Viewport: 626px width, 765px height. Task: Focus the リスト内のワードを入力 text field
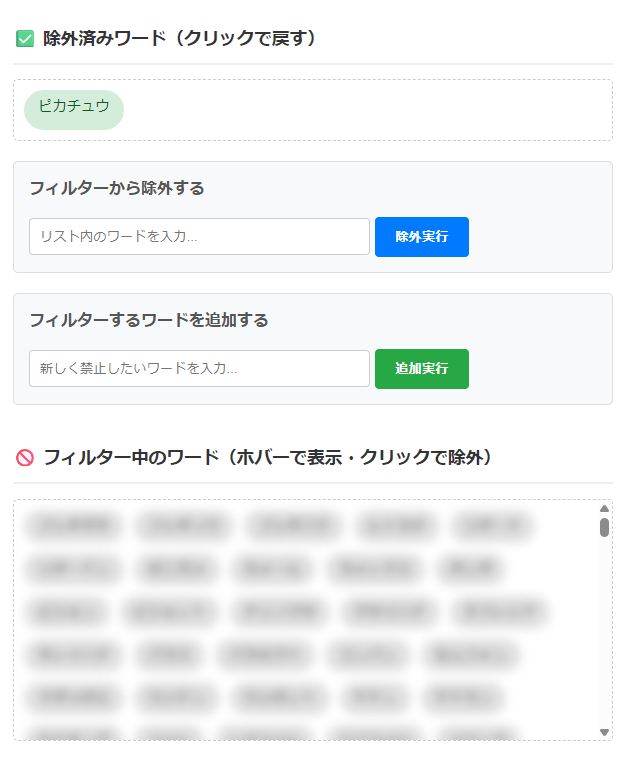[x=199, y=237]
